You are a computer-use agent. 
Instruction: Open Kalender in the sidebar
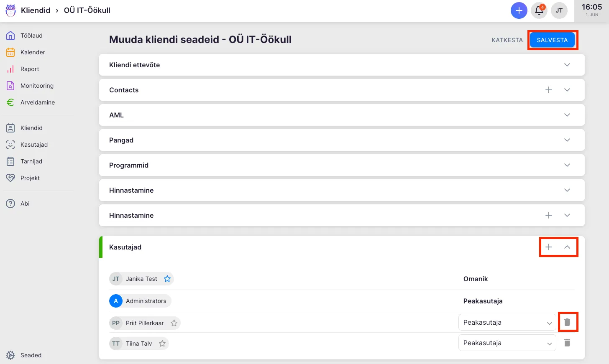pyautogui.click(x=32, y=52)
